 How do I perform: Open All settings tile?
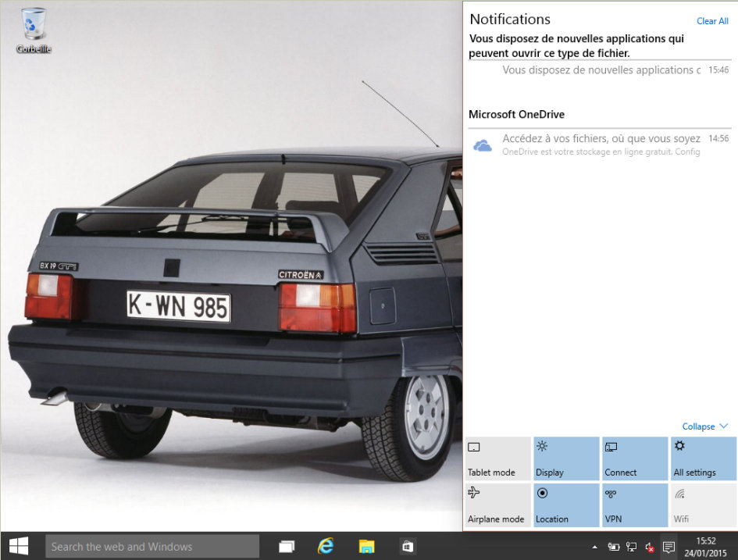(703, 458)
